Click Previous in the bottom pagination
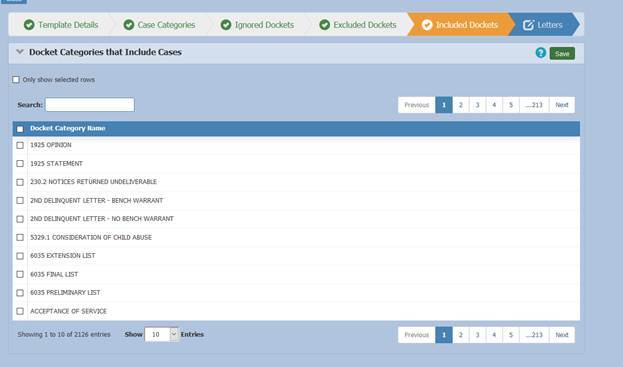The width and height of the screenshot is (623, 367). click(416, 335)
